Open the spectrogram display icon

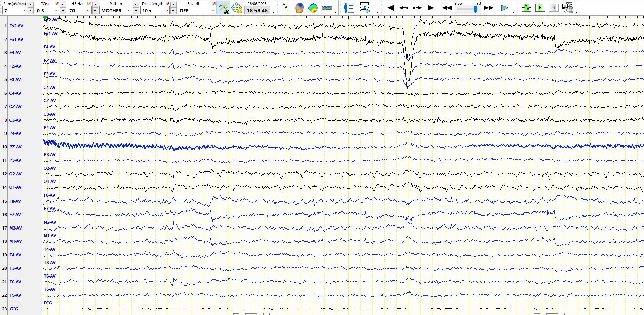tap(327, 8)
